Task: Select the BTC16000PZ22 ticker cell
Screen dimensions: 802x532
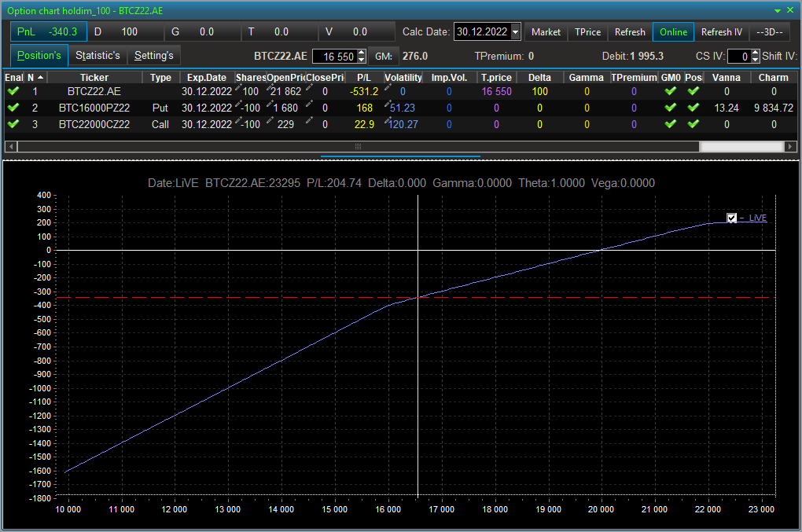Action: point(94,108)
